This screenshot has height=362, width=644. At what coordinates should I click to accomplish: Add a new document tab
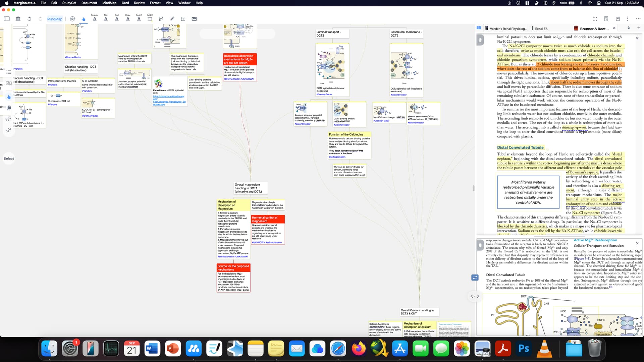639,28
